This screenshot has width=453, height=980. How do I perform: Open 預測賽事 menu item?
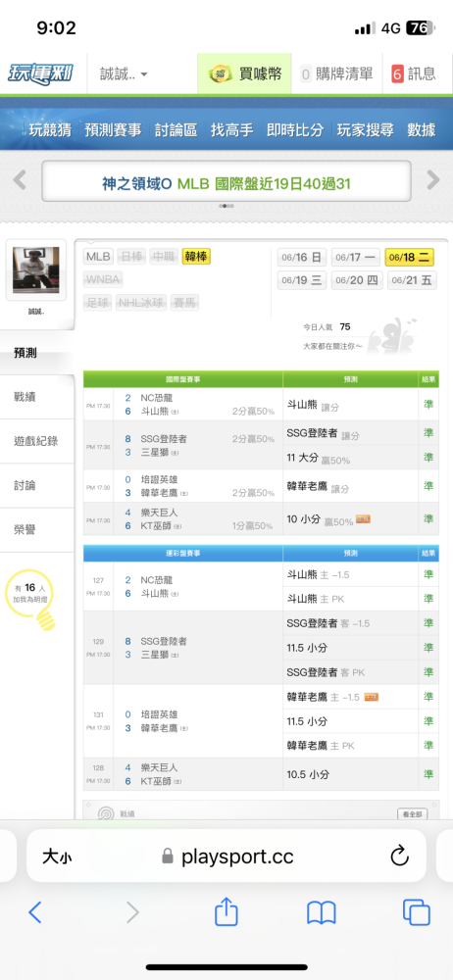[x=114, y=130]
